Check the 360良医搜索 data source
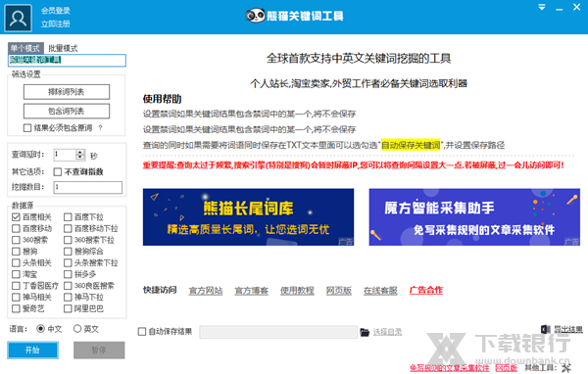Screen dimensions: 588x374 tap(68, 286)
